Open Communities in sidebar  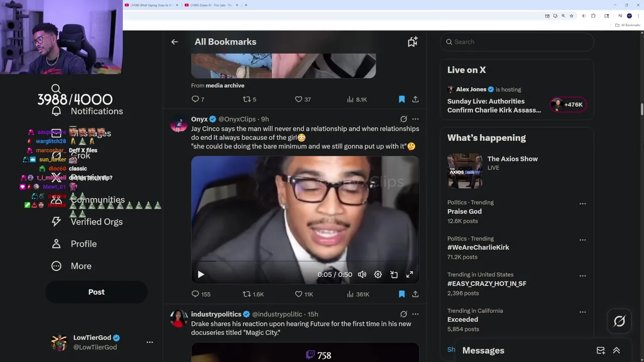[x=89, y=200]
